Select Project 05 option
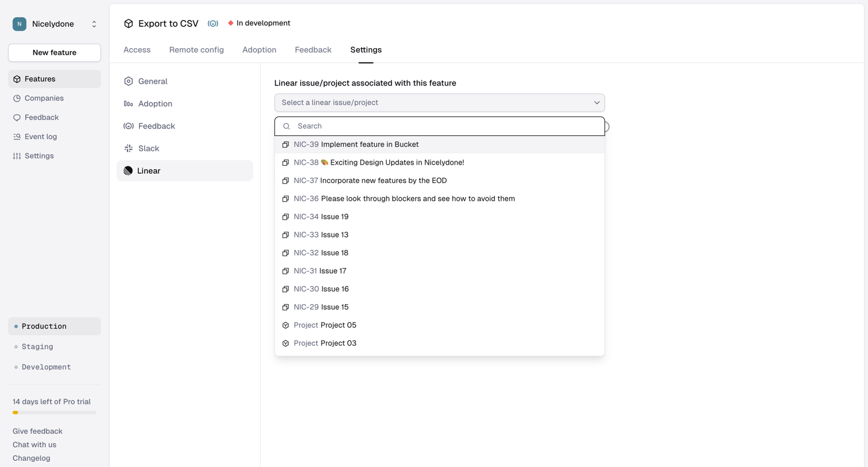868x467 pixels. (440, 325)
